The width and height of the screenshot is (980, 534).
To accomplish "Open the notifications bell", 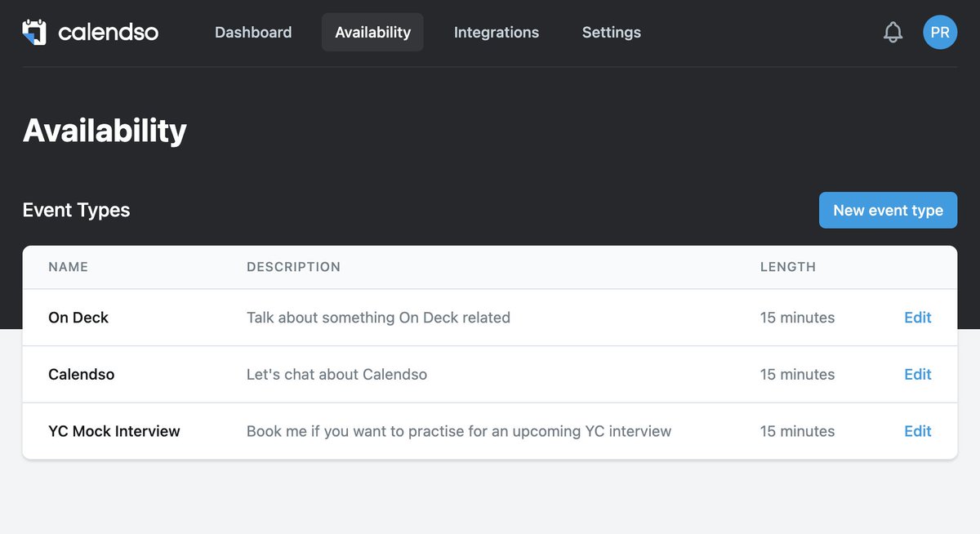I will (x=893, y=33).
